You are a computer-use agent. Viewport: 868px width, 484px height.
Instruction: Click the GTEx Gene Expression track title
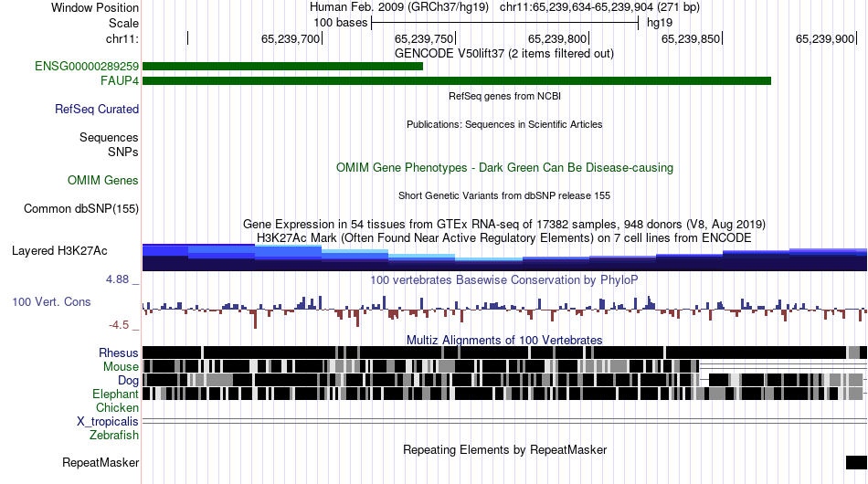504,224
